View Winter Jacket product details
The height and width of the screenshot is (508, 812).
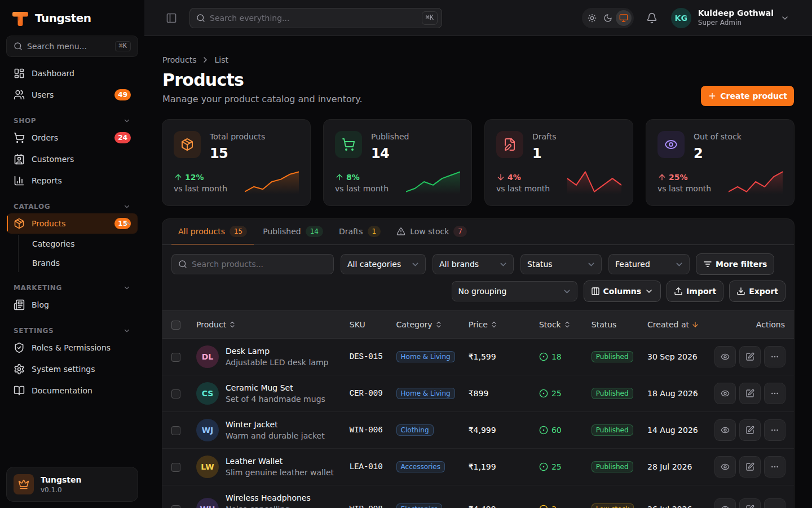click(x=725, y=430)
